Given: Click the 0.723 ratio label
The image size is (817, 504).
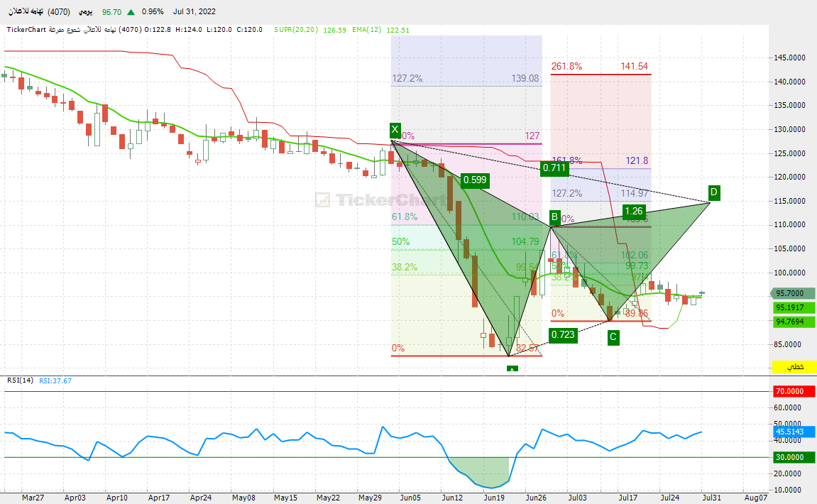Looking at the screenshot, I should [562, 335].
